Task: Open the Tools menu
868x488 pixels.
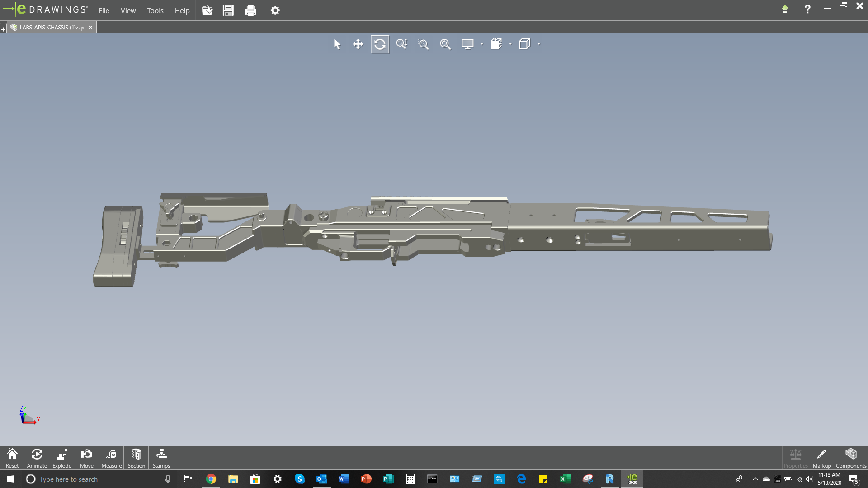Action: click(155, 10)
